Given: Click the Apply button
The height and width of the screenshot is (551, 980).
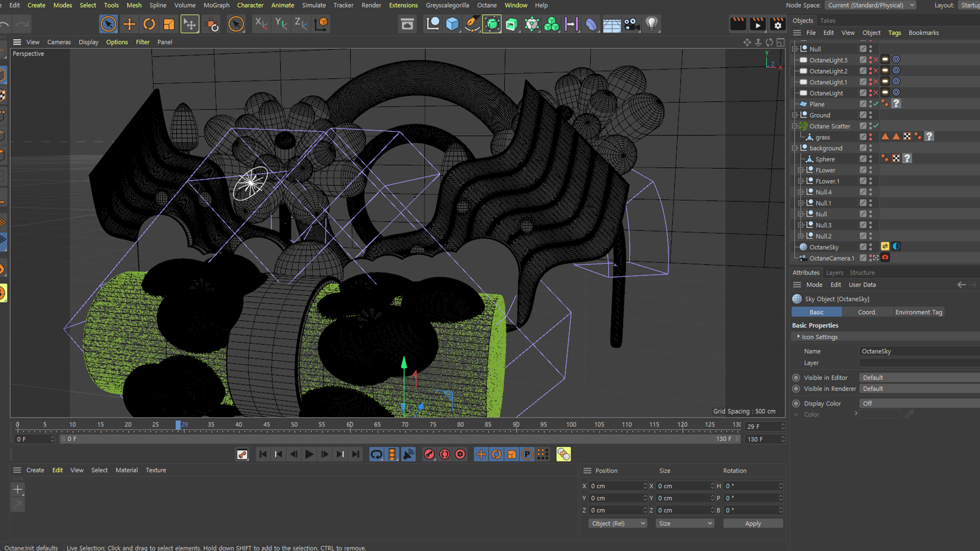Looking at the screenshot, I should 753,523.
